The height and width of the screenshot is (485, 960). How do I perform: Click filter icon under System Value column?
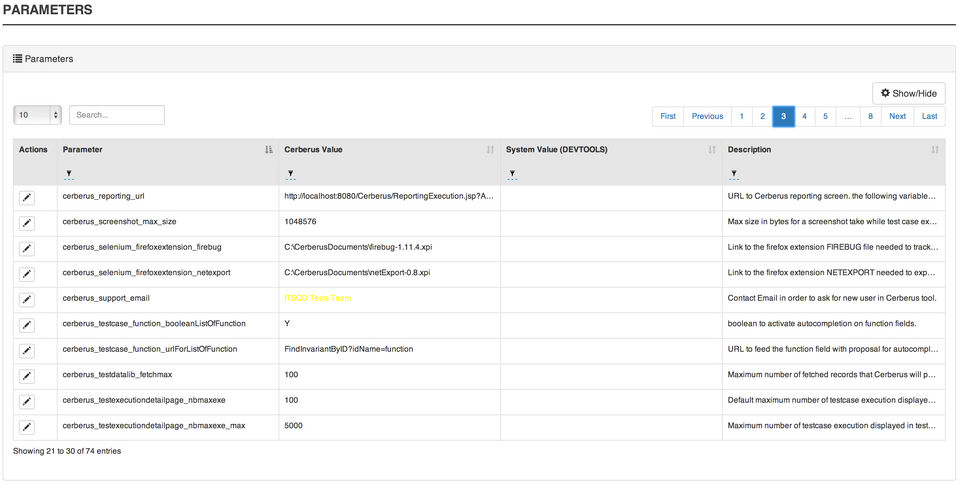(511, 174)
